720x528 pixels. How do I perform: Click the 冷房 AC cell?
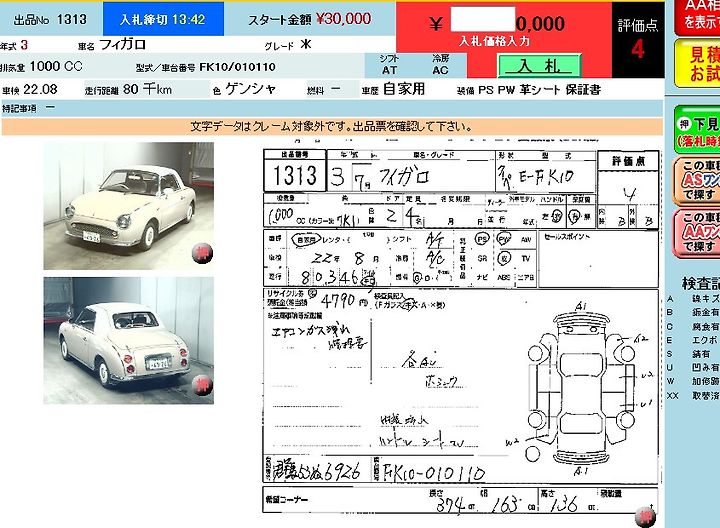(x=440, y=65)
